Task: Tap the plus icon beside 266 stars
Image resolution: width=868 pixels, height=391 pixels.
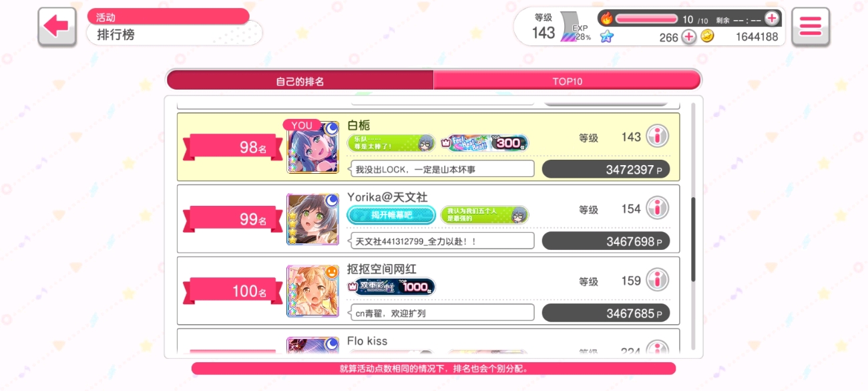Action: pyautogui.click(x=688, y=37)
